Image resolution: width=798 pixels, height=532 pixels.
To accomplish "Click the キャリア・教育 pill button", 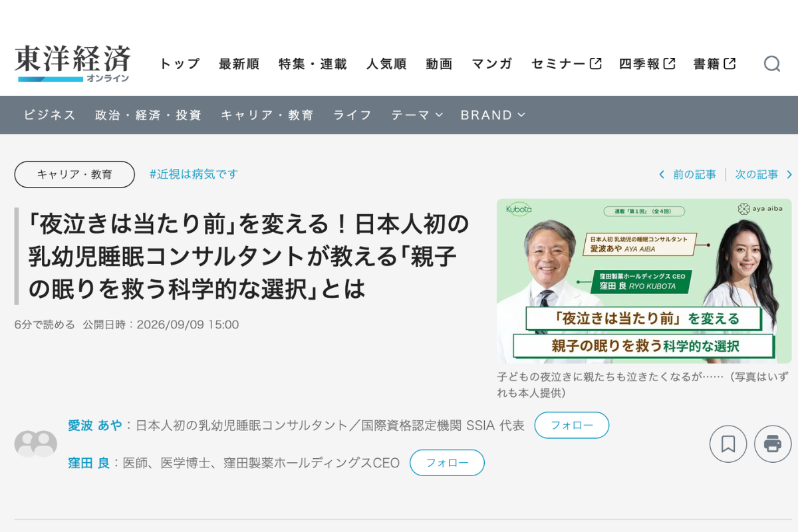I will click(74, 174).
